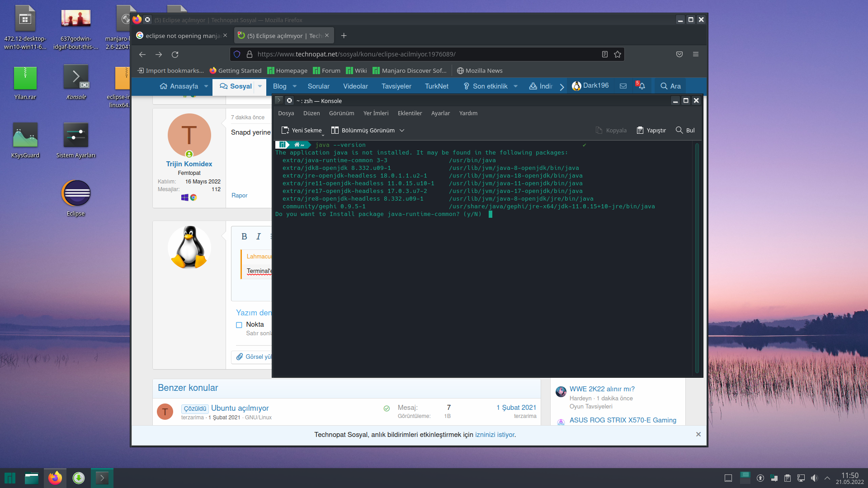Expand the Anasayfa menu arrow
868x488 pixels.
click(x=206, y=86)
